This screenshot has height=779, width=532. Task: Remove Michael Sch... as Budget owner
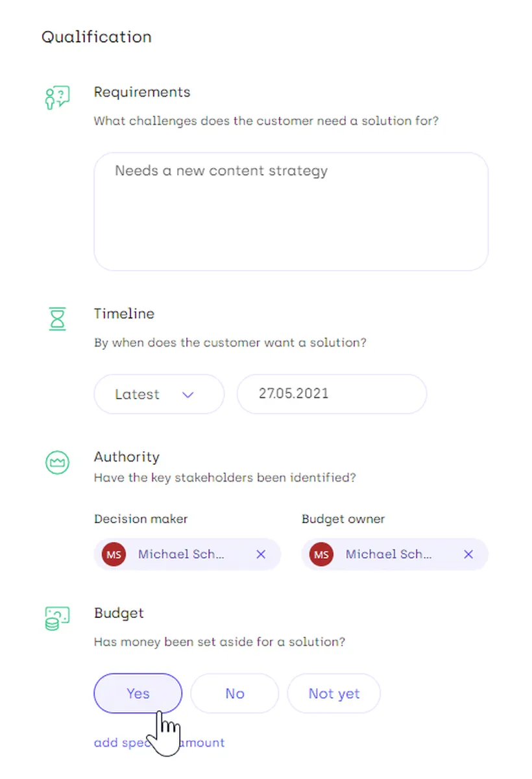(x=468, y=554)
